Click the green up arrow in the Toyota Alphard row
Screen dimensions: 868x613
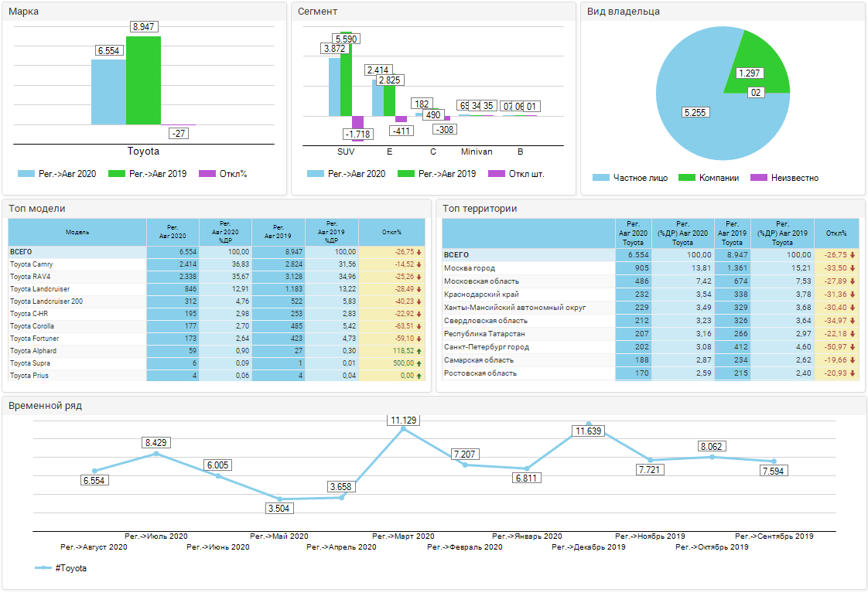[419, 351]
